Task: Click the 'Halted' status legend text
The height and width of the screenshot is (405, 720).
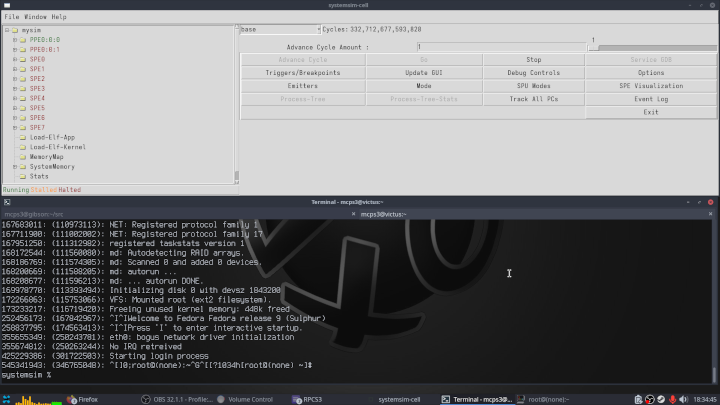Action: [70, 190]
